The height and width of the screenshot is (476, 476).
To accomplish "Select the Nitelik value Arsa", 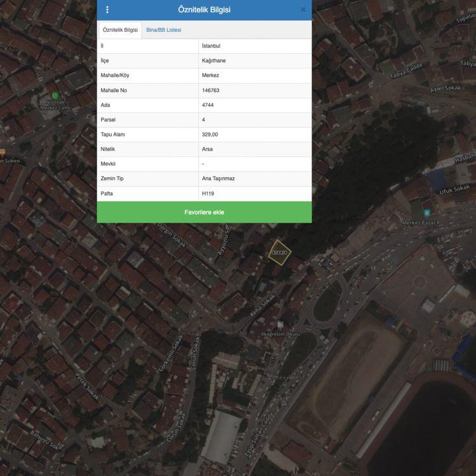I will click(255, 149).
